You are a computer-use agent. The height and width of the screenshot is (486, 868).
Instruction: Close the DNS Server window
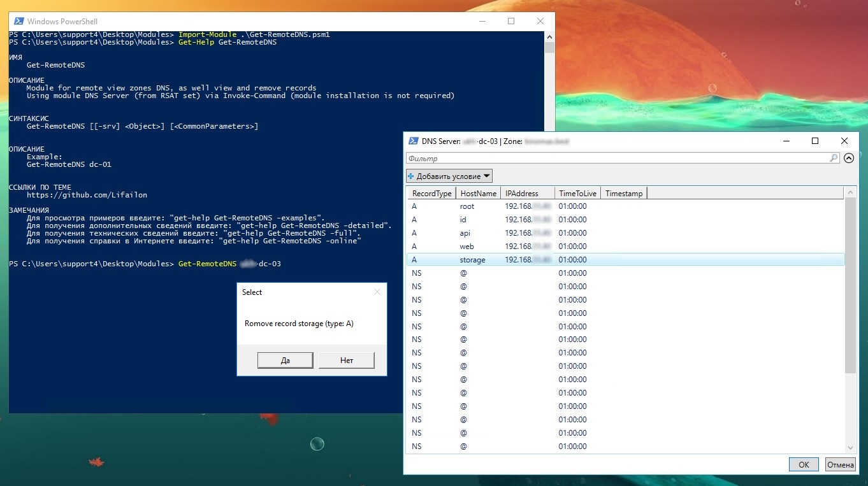point(844,141)
